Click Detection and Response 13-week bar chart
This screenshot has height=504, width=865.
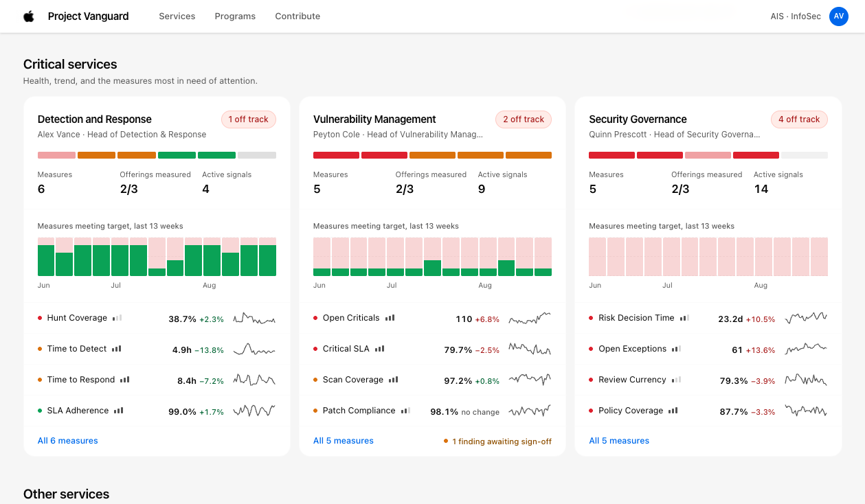pyautogui.click(x=157, y=257)
